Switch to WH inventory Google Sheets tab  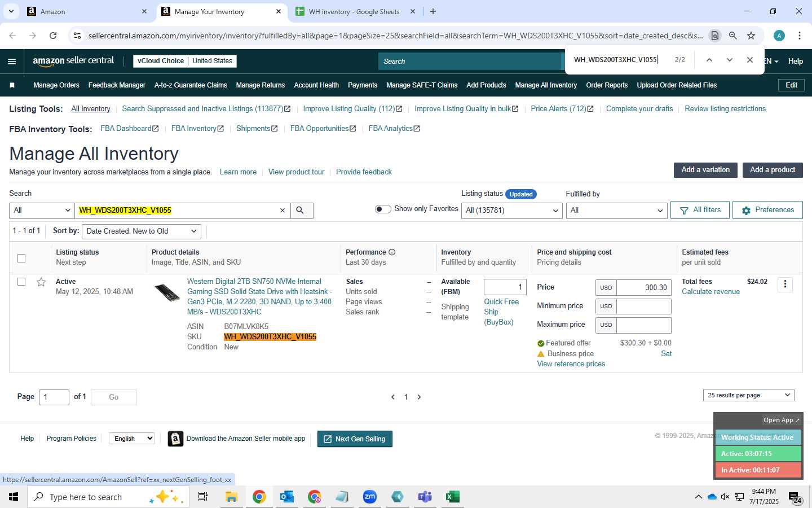355,11
